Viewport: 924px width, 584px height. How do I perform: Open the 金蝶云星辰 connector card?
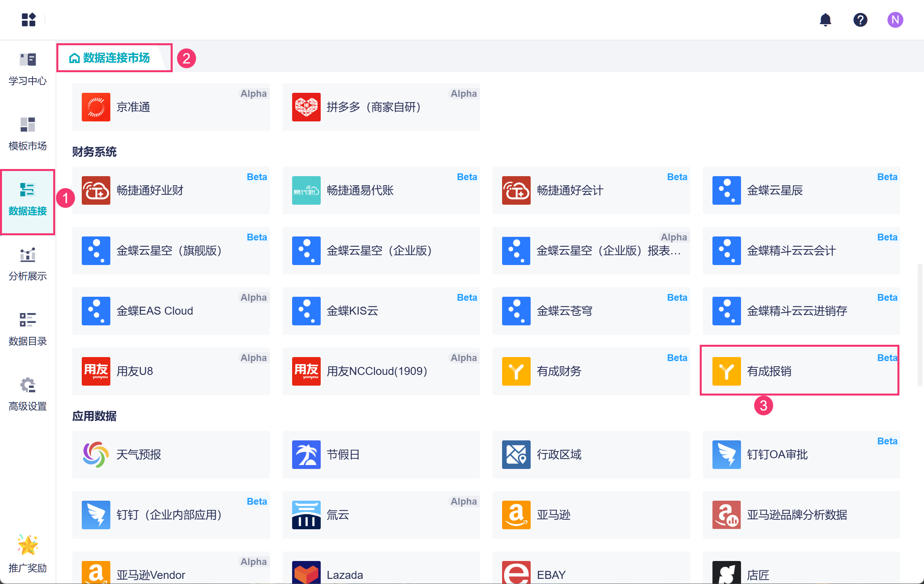801,190
